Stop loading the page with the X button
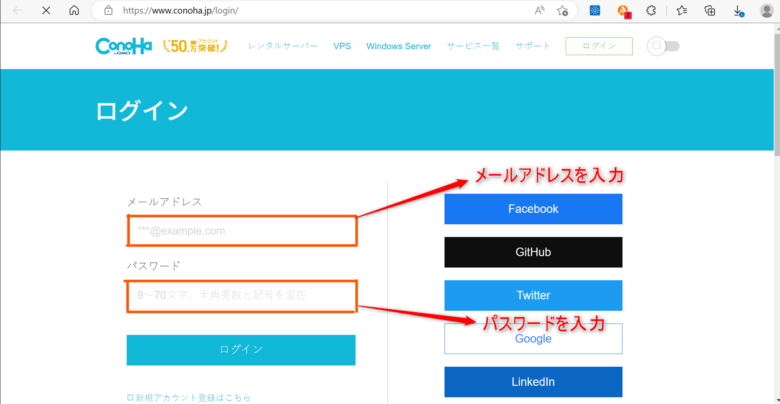Image resolution: width=780 pixels, height=404 pixels. click(x=46, y=10)
